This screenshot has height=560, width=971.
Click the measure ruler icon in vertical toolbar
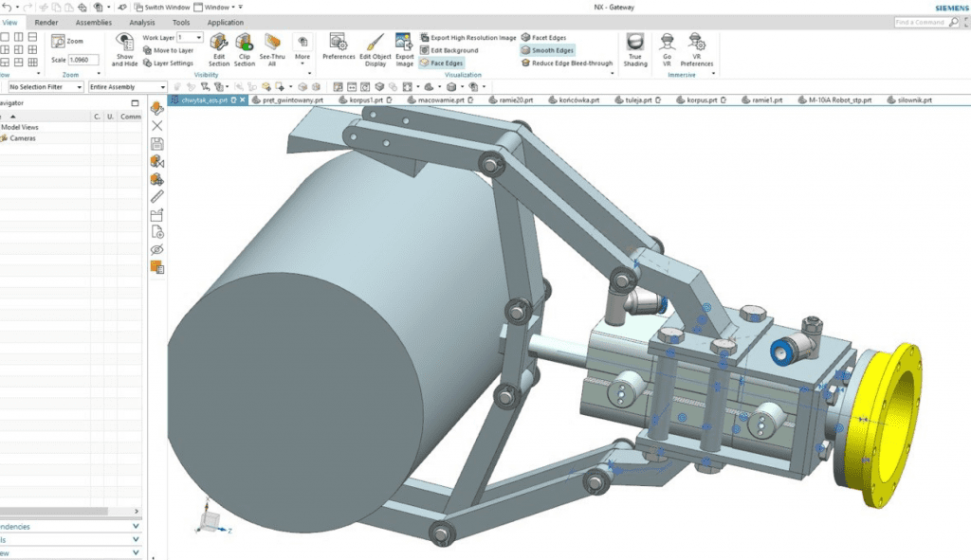coord(157,197)
